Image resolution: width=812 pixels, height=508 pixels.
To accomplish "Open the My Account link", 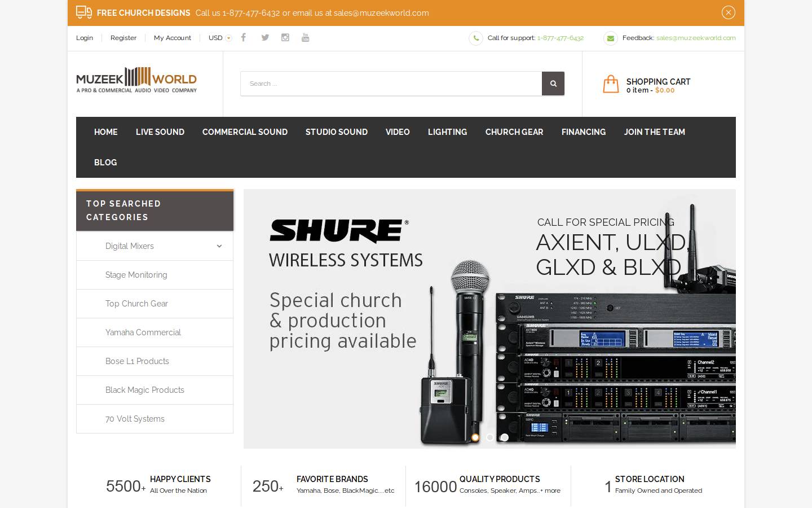I will click(x=173, y=38).
